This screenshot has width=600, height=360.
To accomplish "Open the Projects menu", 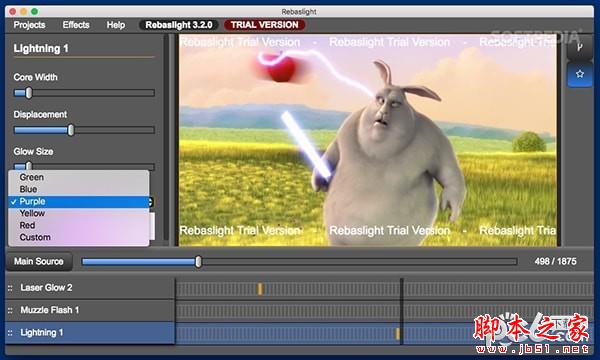I will coord(29,25).
